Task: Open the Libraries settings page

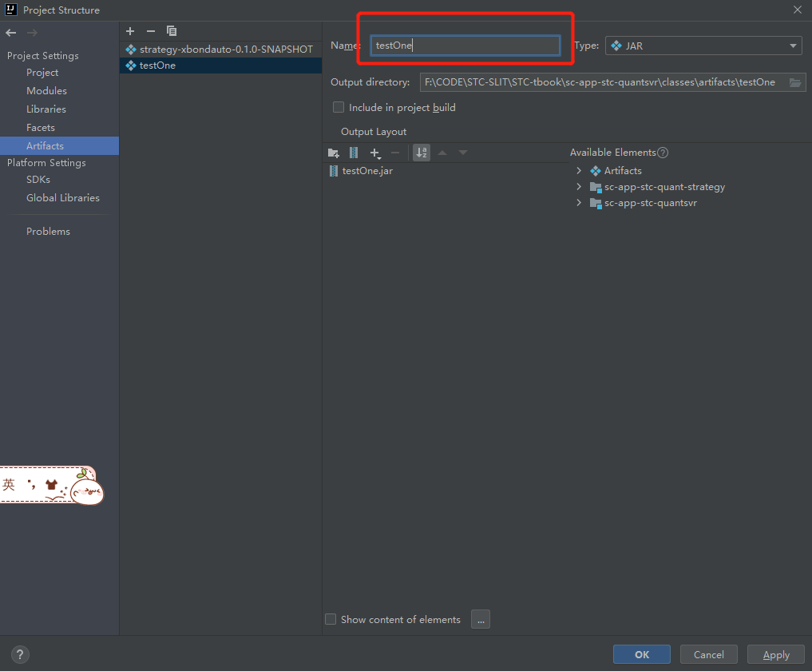Action: click(x=46, y=109)
